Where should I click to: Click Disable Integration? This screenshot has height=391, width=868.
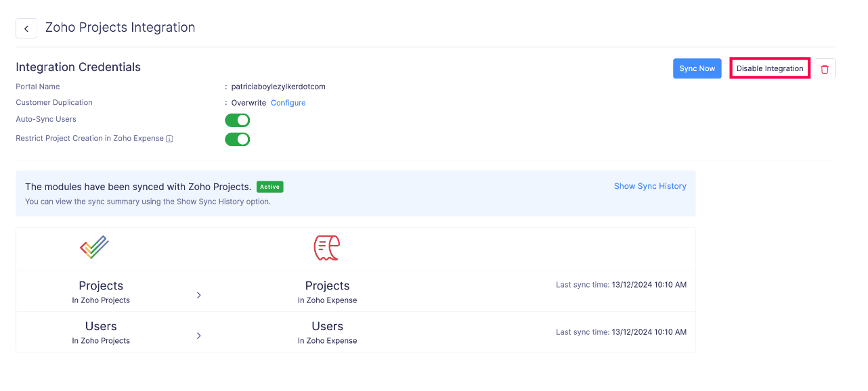point(770,68)
